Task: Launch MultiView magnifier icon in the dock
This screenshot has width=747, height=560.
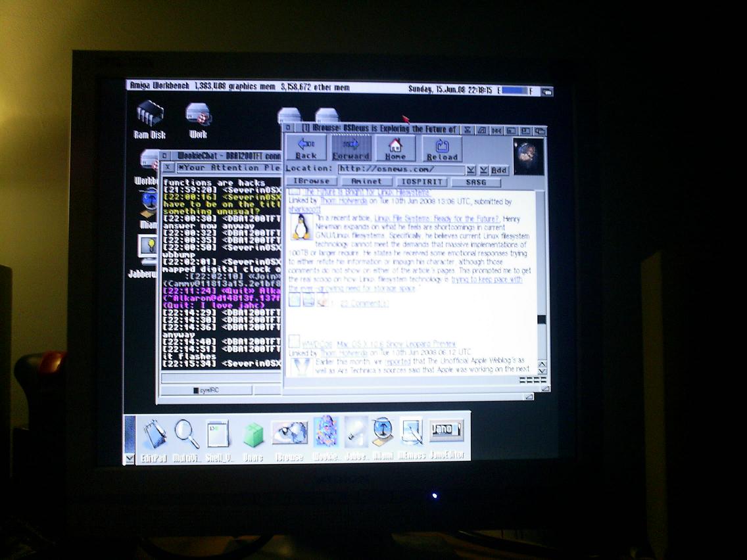Action: click(x=186, y=440)
